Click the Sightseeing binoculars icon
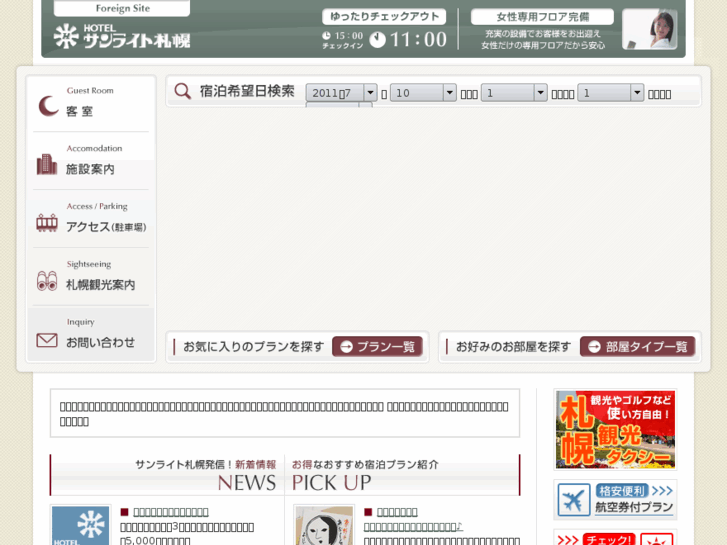 (x=47, y=281)
